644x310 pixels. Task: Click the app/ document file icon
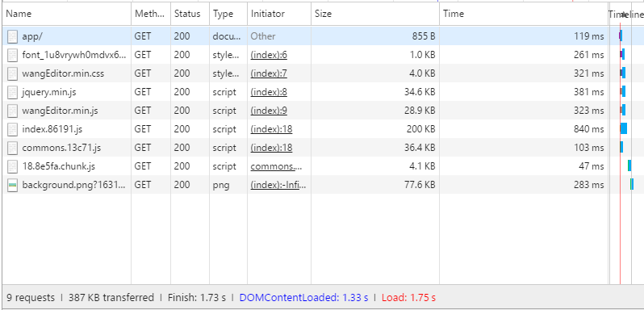click(12, 36)
